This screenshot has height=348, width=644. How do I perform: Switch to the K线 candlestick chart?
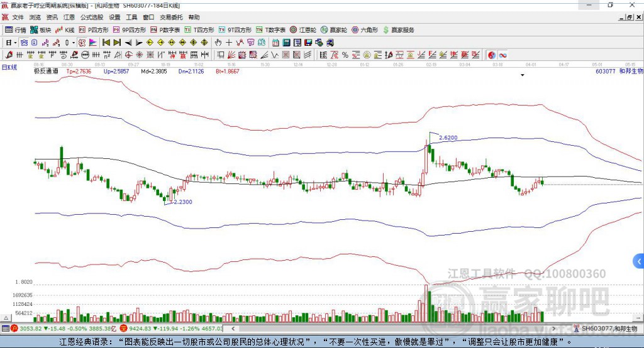coord(65,30)
